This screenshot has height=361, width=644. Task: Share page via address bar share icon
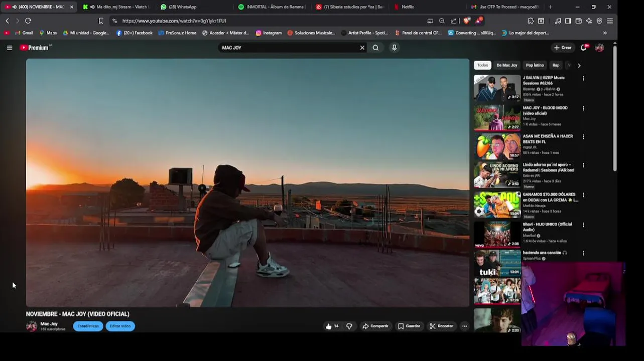pyautogui.click(x=454, y=21)
